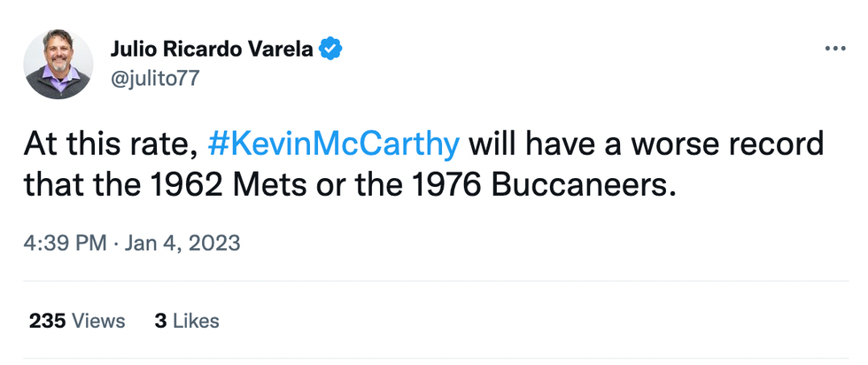The height and width of the screenshot is (365, 868).
Task: Click the display name Julio Ricardo Varela
Action: [212, 49]
